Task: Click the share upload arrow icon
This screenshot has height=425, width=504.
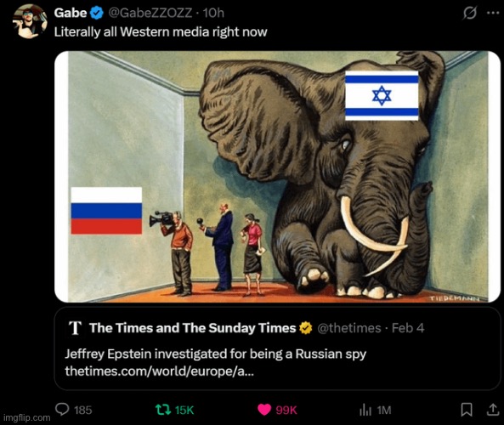Action: tap(493, 410)
